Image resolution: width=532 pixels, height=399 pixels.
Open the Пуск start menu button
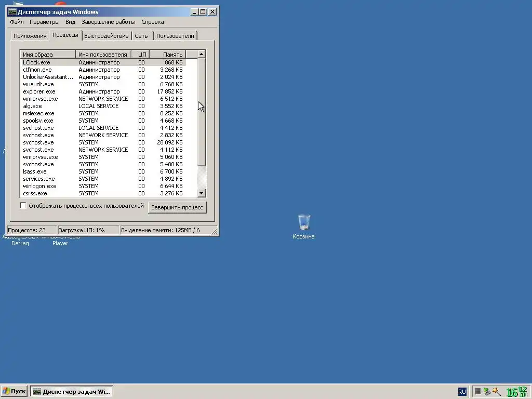click(x=15, y=392)
